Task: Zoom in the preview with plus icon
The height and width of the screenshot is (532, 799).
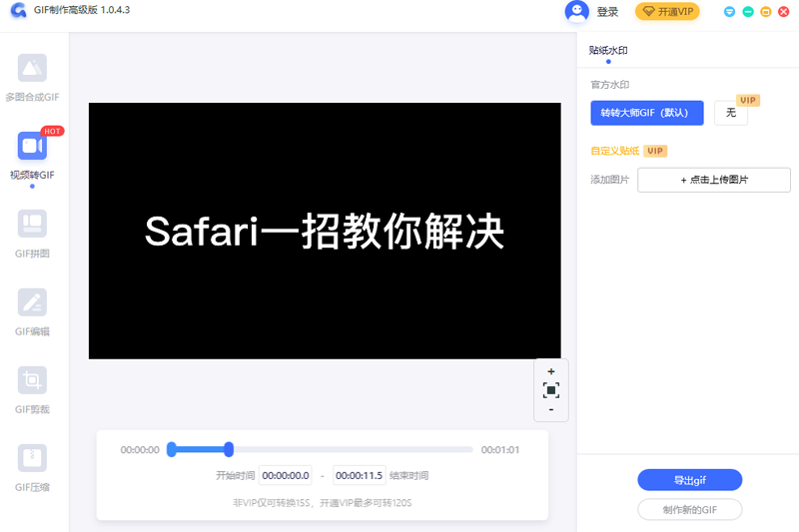Action: coord(551,371)
